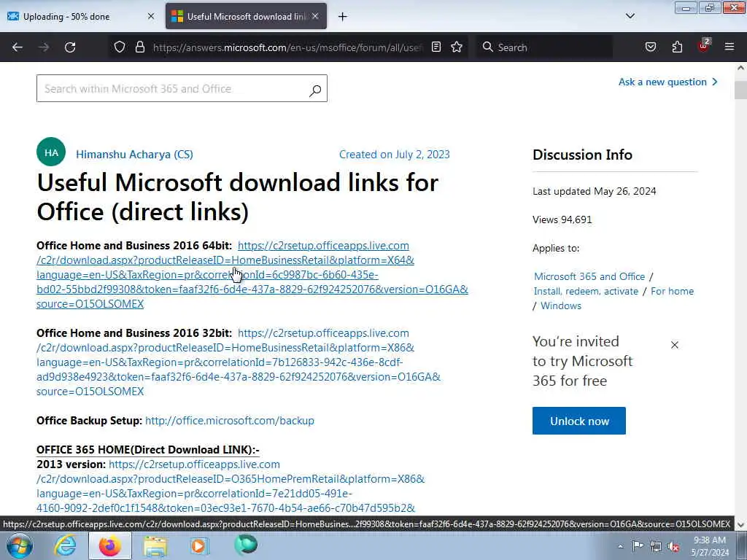
Task: Show hidden tray icons arrow
Action: coord(620,546)
